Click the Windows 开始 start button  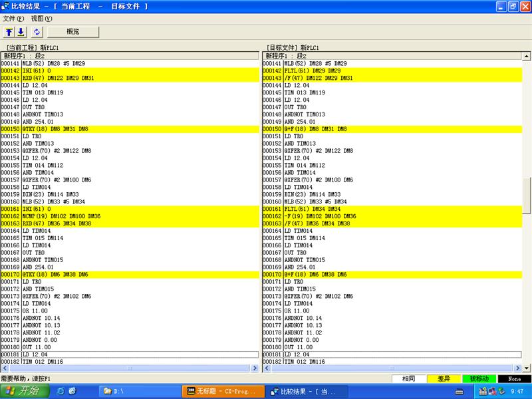point(24,391)
